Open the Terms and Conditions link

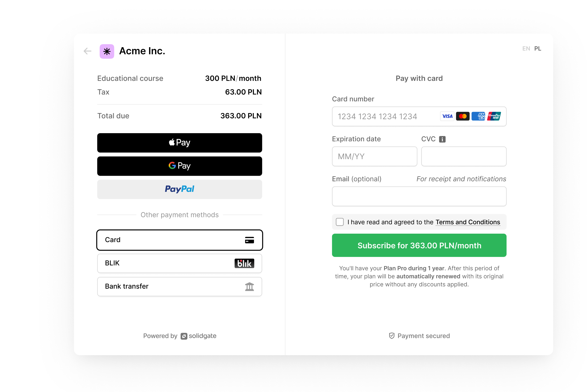click(x=468, y=222)
